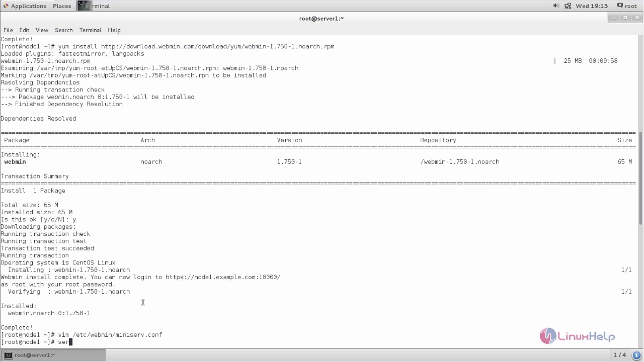Screen dimensions: 644x362
Task: Maximize the terminal window
Action: click(625, 18)
